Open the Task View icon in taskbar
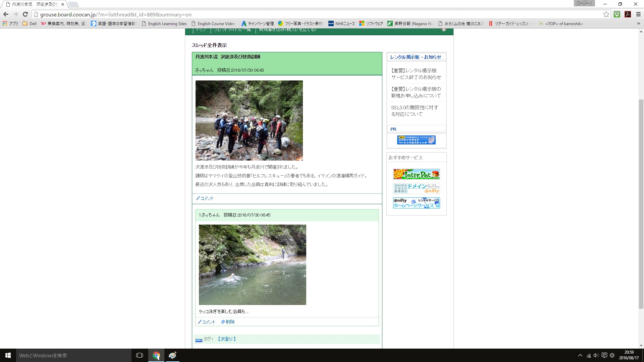Image resolution: width=644 pixels, height=362 pixels. (x=140, y=355)
